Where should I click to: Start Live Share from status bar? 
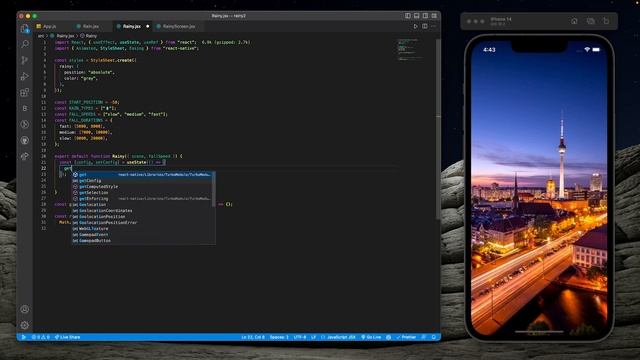click(67, 337)
